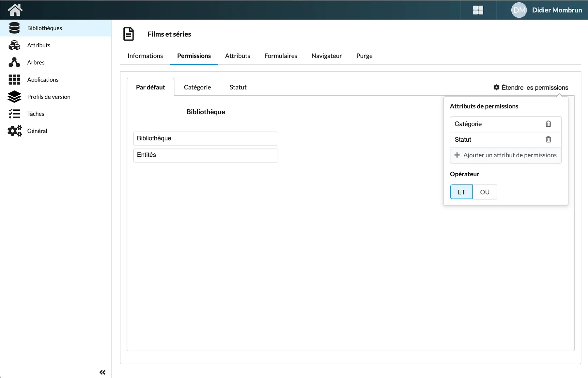
Task: Select the Entités permission row
Action: tap(206, 155)
